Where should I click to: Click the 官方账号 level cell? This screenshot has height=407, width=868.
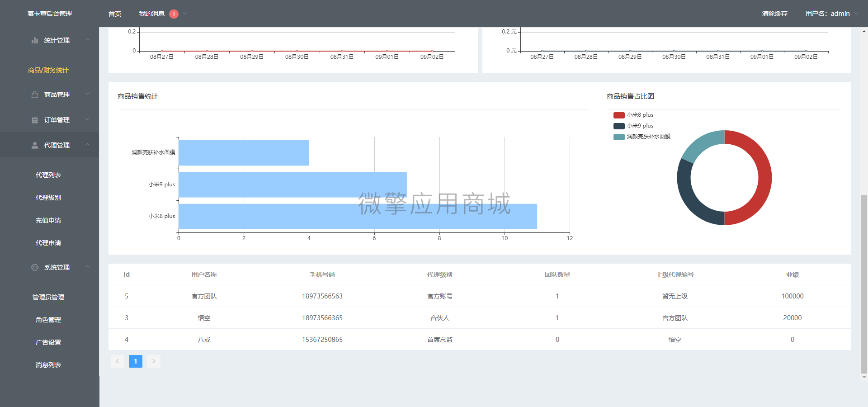[440, 296]
